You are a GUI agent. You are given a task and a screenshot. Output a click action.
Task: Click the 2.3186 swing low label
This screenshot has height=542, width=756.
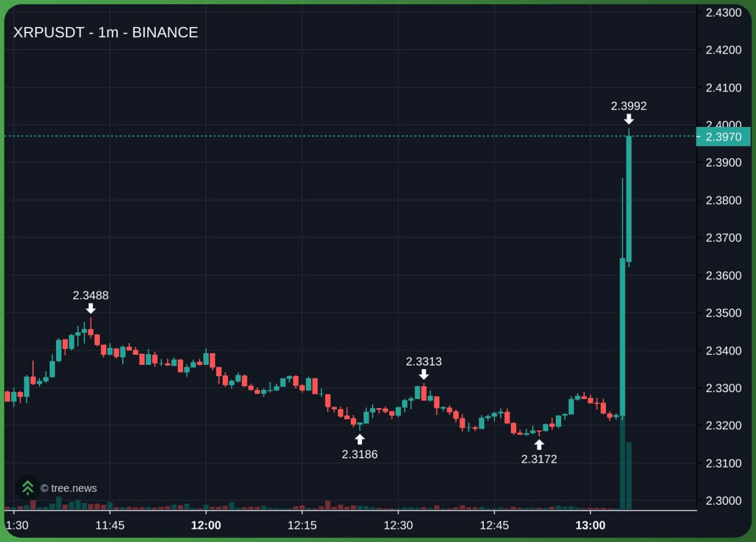tap(360, 454)
